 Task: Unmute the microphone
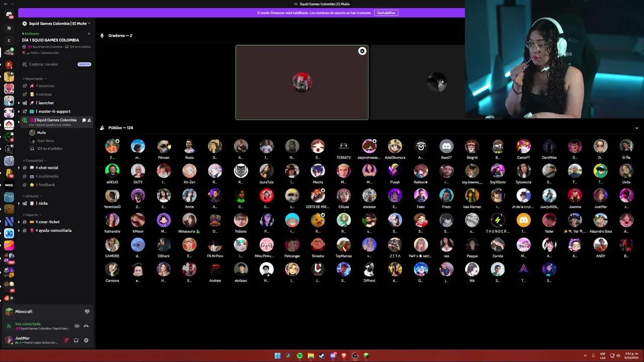coord(66,340)
